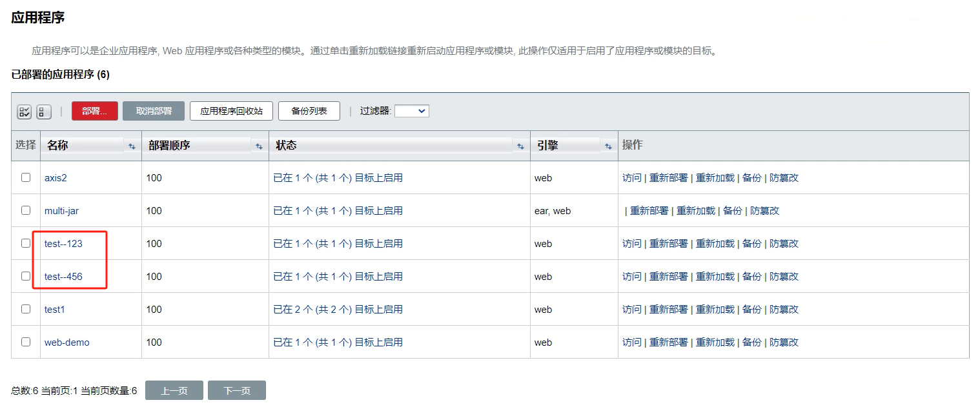Open the 备份列表 backup list
This screenshot has height=407, width=980.
(309, 111)
